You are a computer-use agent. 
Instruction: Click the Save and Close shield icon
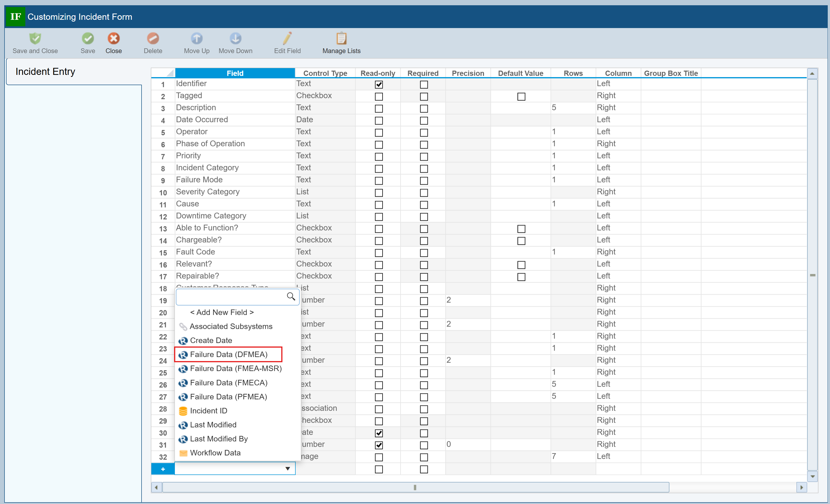[x=35, y=39]
